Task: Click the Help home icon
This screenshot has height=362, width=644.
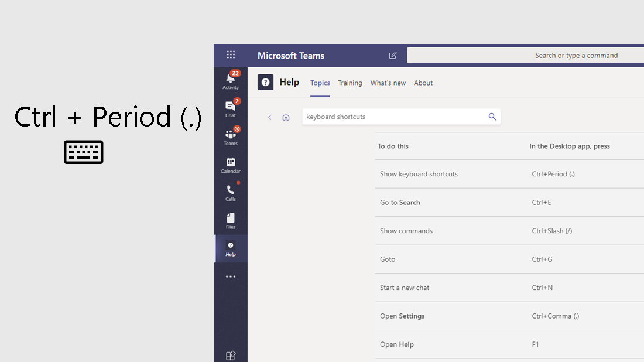Action: pyautogui.click(x=286, y=117)
